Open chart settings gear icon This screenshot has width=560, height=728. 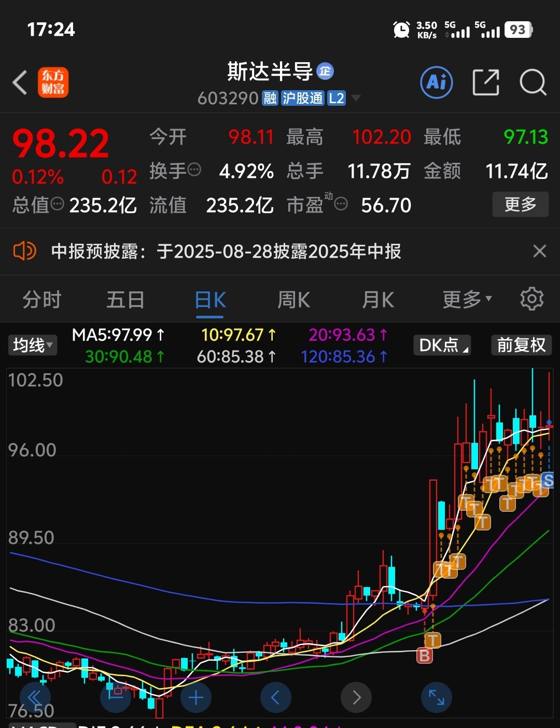pyautogui.click(x=532, y=299)
